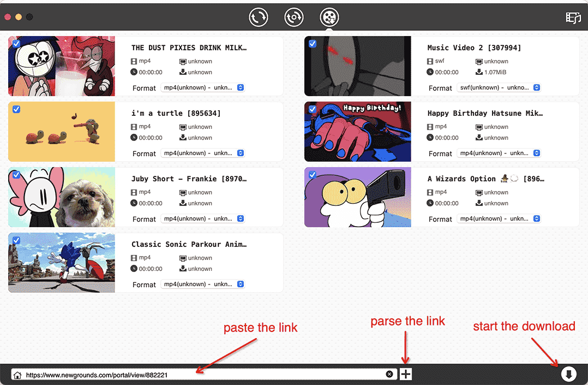Open Format dropdown for Happy Birthday Hatsune Miku

pyautogui.click(x=499, y=153)
